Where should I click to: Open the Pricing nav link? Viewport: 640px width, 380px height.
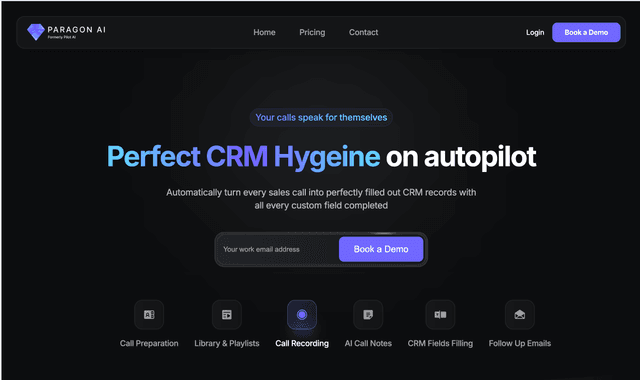312,32
